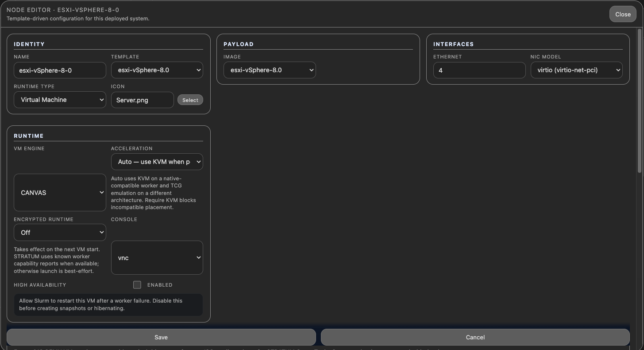Open the Runtime Type dropdown
The height and width of the screenshot is (350, 644).
point(60,100)
